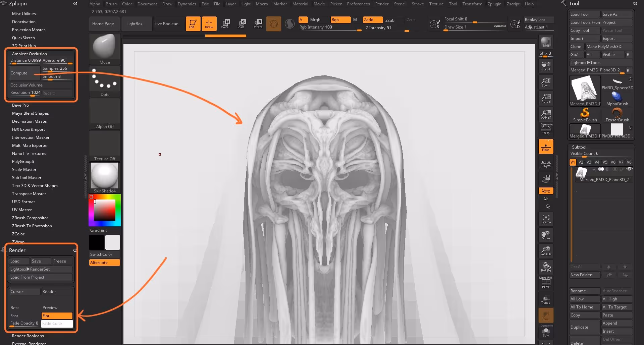This screenshot has height=345, width=644.
Task: Toggle the Persp perspective icon
Action: 546,129
